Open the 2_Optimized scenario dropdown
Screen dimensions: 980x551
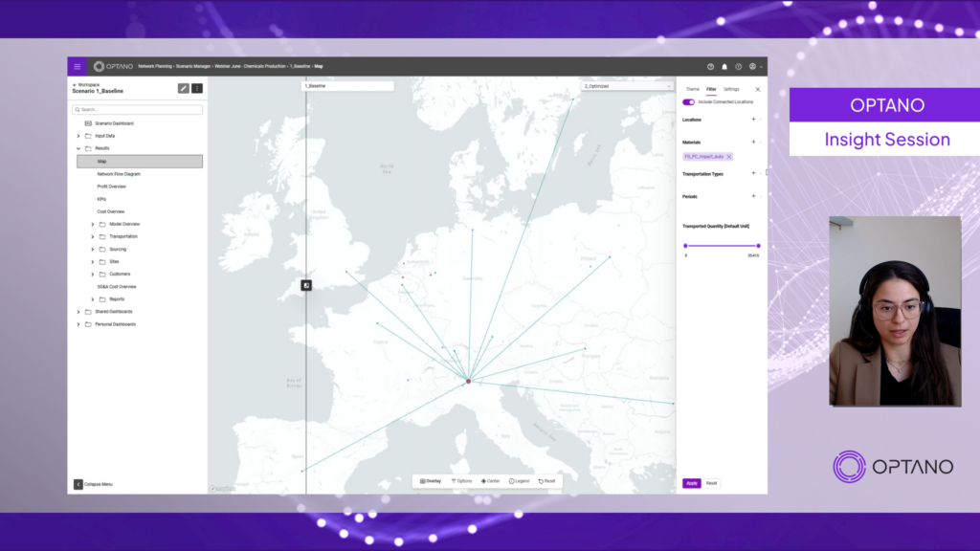627,86
